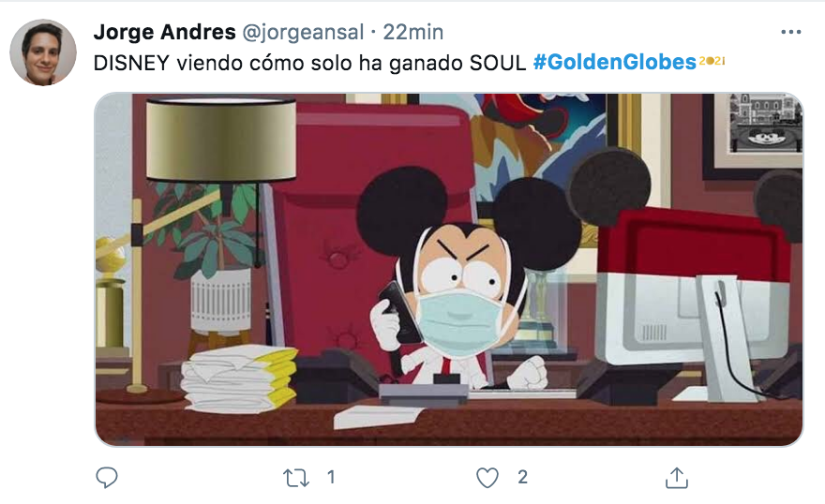Open the reply speech bubble icon
This screenshot has height=504, width=825.
click(x=107, y=477)
